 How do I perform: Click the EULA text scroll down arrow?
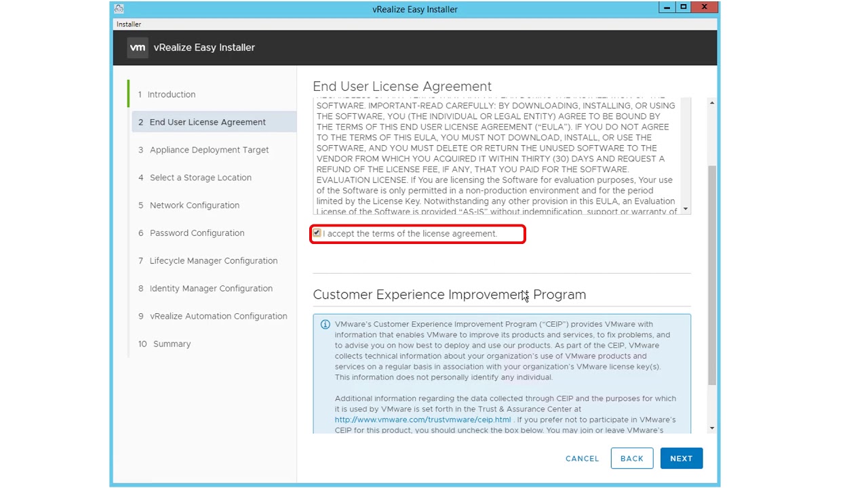tap(686, 209)
